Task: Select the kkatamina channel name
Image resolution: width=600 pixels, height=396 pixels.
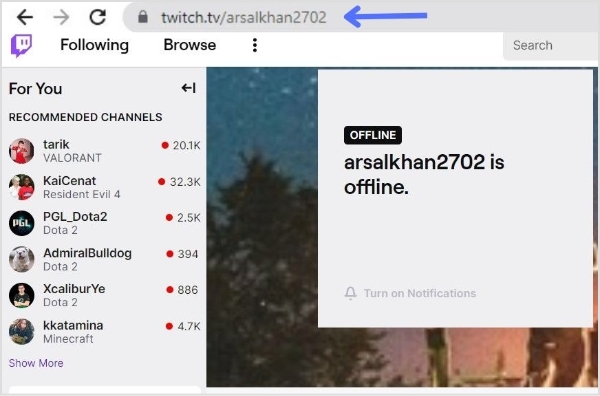Action: tap(73, 326)
